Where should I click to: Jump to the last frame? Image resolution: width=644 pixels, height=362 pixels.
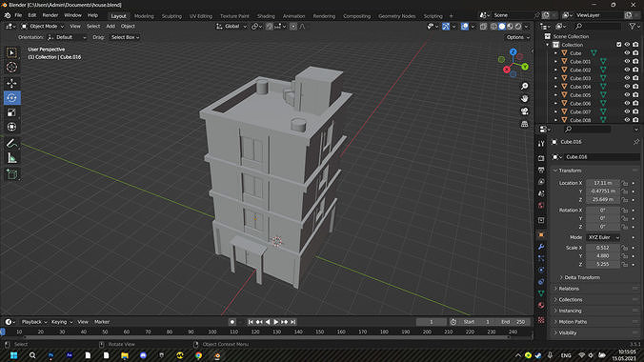[293, 322]
